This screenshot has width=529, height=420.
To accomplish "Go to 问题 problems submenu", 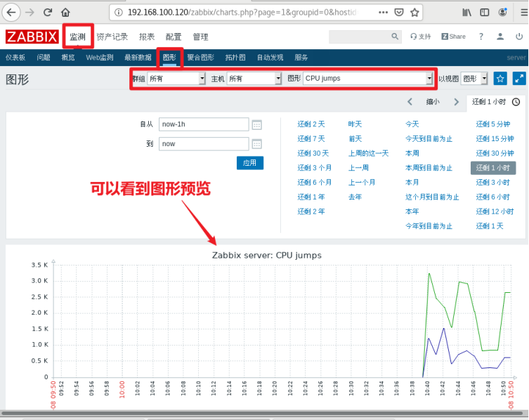I will click(44, 58).
